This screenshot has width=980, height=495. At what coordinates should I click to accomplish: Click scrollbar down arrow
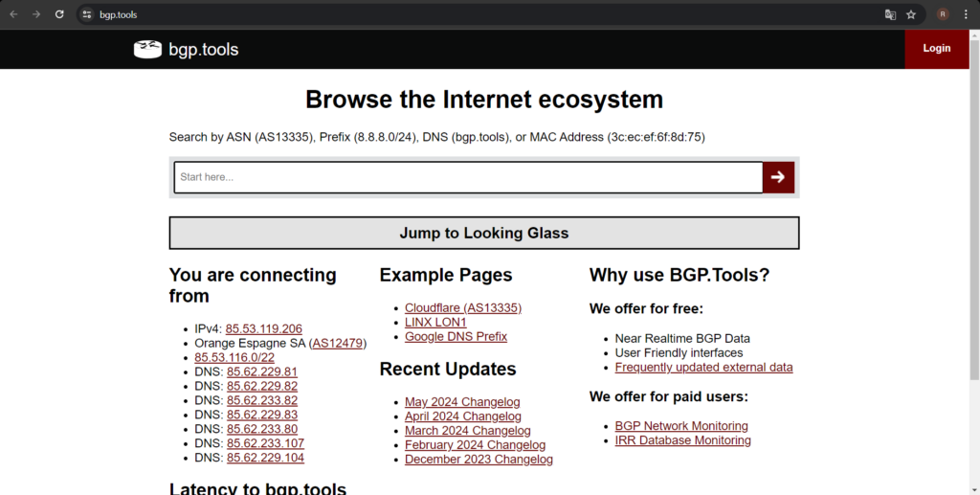coord(974,489)
